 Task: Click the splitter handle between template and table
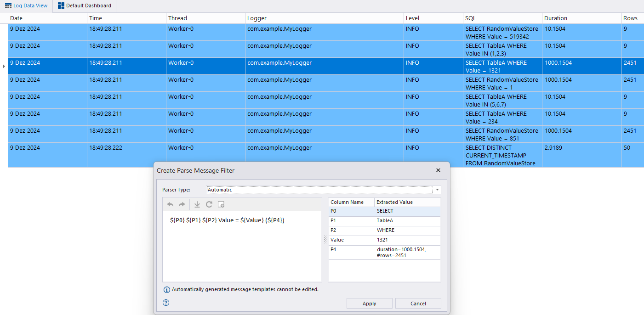[325, 239]
